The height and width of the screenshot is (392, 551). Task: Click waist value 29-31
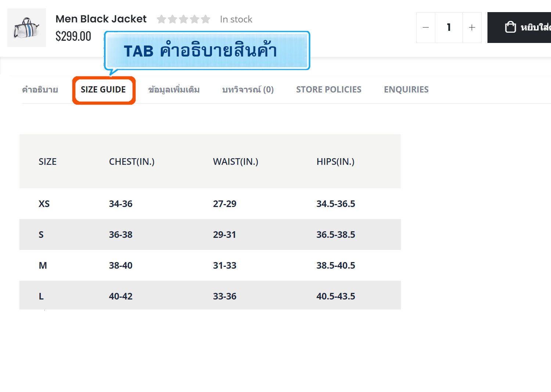(x=224, y=235)
